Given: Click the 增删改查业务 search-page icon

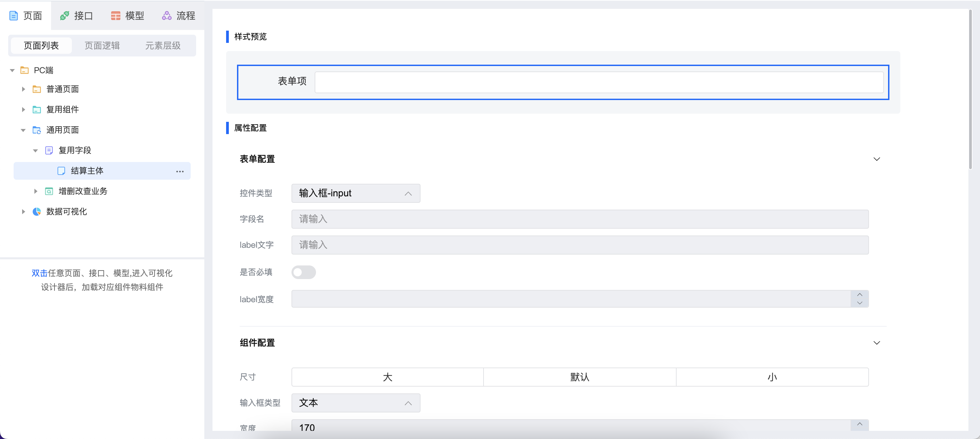Looking at the screenshot, I should (49, 191).
